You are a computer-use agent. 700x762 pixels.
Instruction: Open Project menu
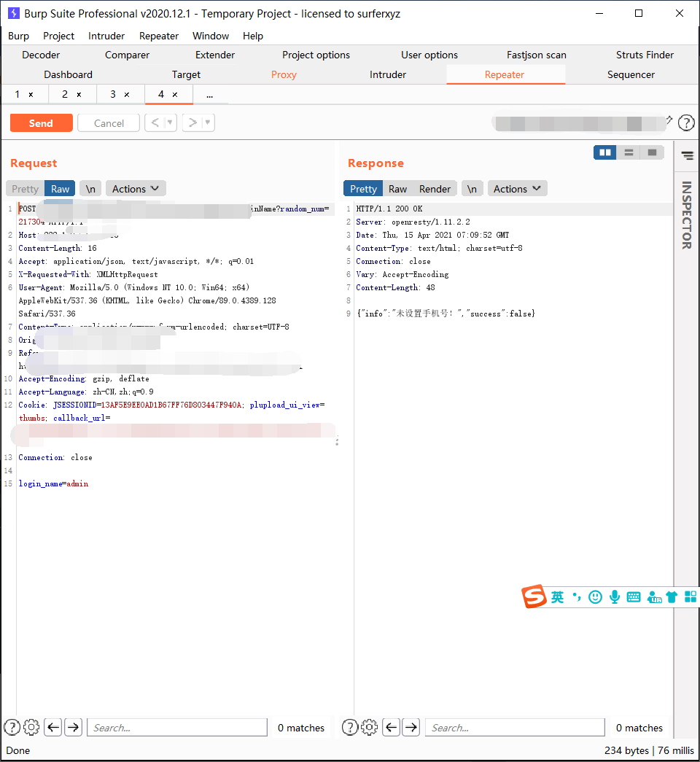[x=59, y=36]
